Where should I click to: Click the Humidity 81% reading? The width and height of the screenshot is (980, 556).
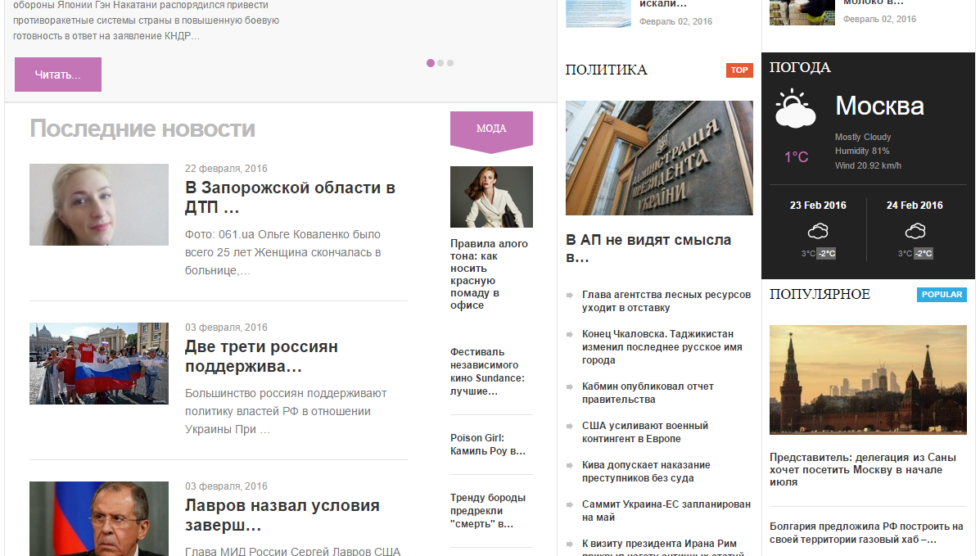pos(862,151)
